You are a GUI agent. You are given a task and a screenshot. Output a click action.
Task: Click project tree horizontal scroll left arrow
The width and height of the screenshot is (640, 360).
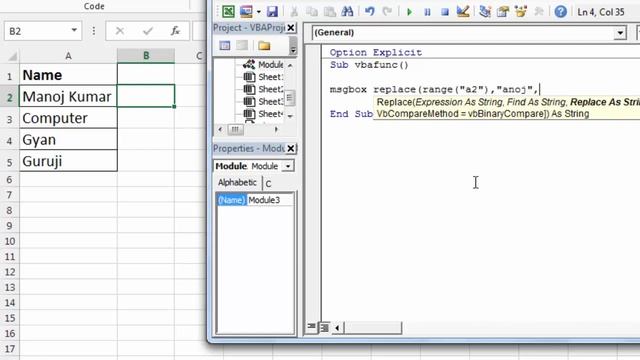click(220, 129)
